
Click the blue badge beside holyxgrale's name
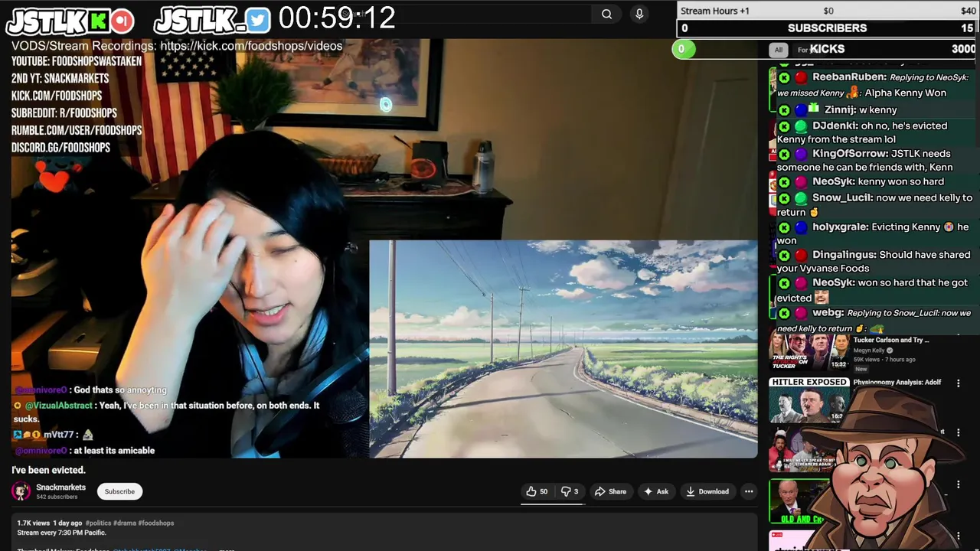[x=801, y=227]
